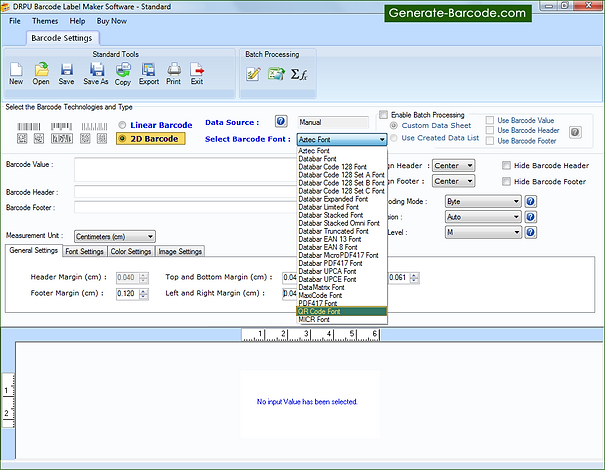The image size is (605, 471).
Task: Pick Aztec Font in the dropdown list
Action: point(342,150)
